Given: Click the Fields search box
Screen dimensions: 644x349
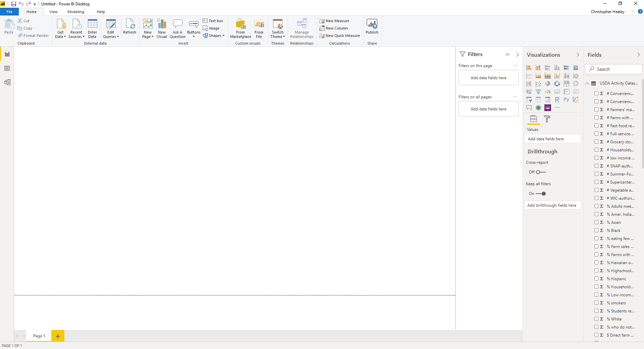Looking at the screenshot, I should pos(614,69).
